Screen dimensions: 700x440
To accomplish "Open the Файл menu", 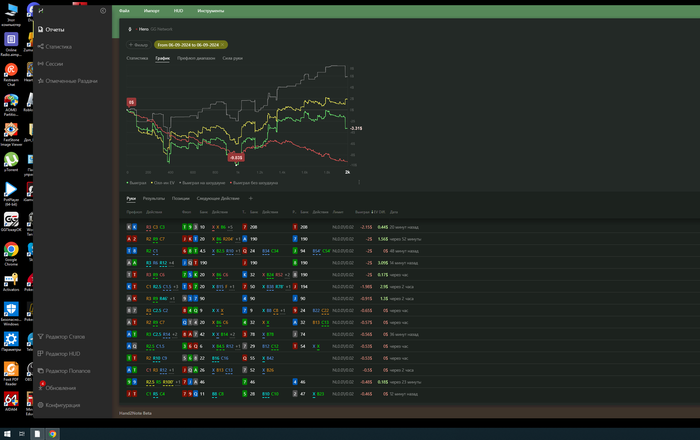I will 124,11.
